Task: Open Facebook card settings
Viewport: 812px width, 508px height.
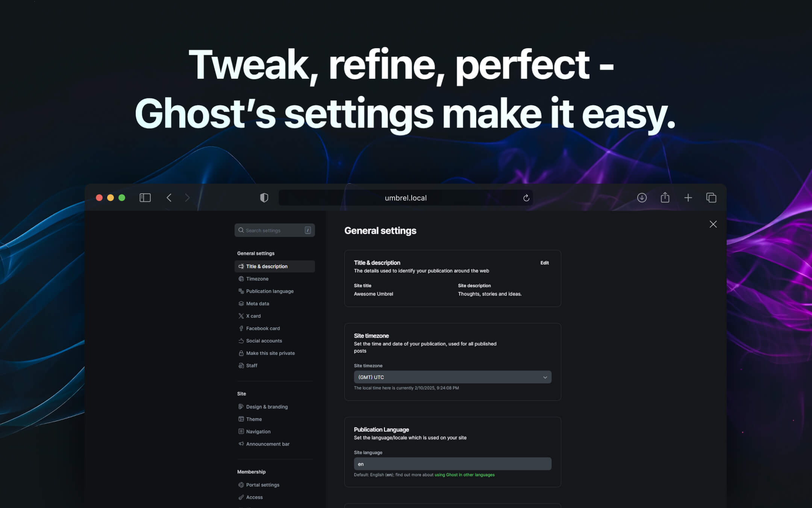Action: coord(262,328)
